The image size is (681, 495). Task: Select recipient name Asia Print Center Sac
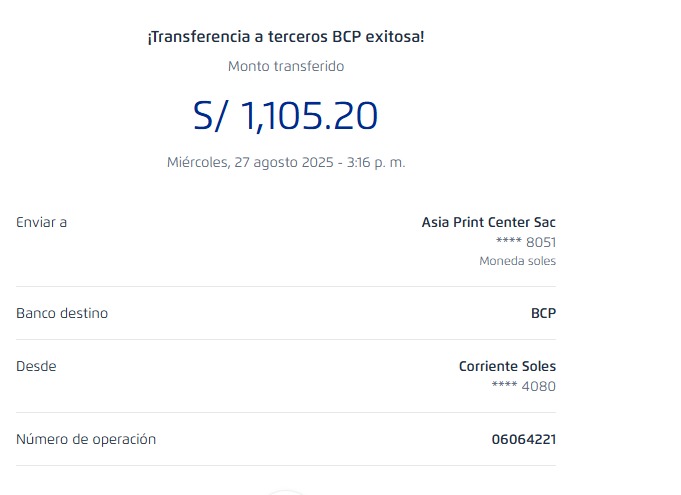click(x=488, y=222)
